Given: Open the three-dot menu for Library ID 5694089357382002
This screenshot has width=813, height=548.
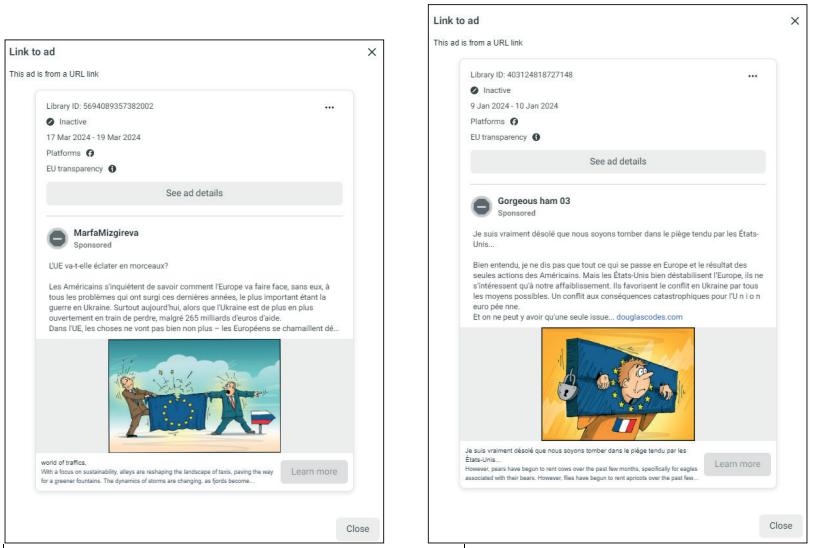Looking at the screenshot, I should coord(329,107).
